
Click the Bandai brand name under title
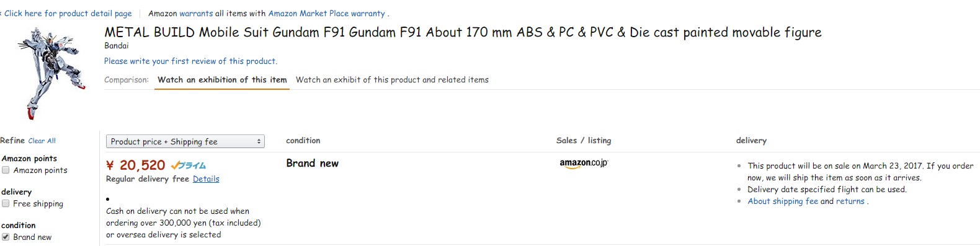[x=117, y=45]
